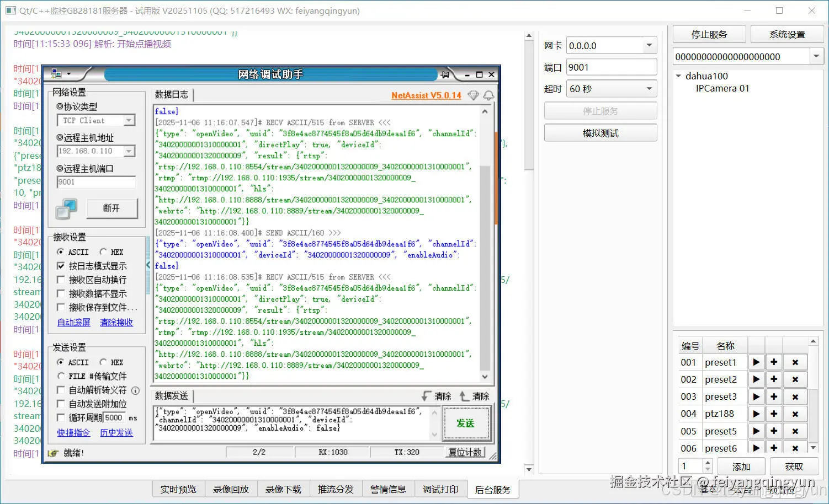Switch to the 推流分发 tab

[x=336, y=489]
